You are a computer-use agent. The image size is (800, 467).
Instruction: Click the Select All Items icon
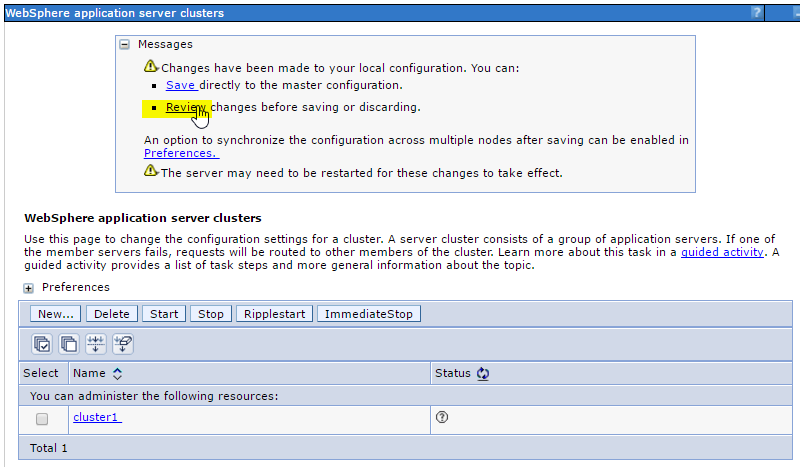[42, 344]
